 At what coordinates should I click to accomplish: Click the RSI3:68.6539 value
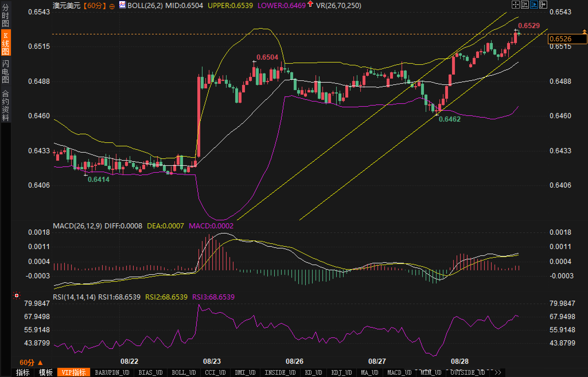[x=213, y=297]
